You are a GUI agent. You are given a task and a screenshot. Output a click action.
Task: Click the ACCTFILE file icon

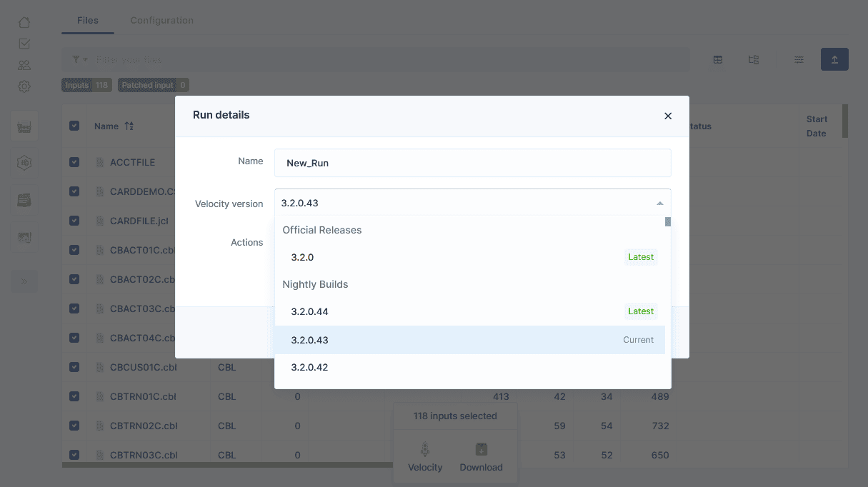coord(101,162)
